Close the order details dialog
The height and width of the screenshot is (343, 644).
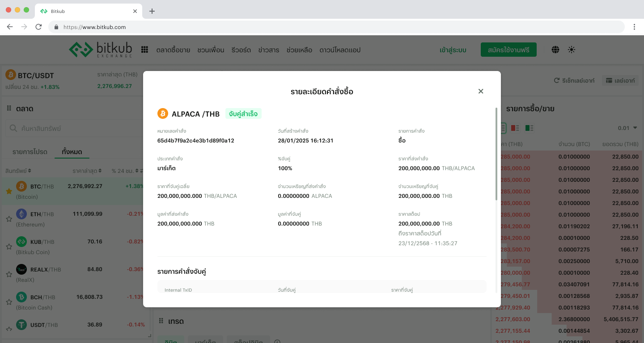[x=481, y=91]
